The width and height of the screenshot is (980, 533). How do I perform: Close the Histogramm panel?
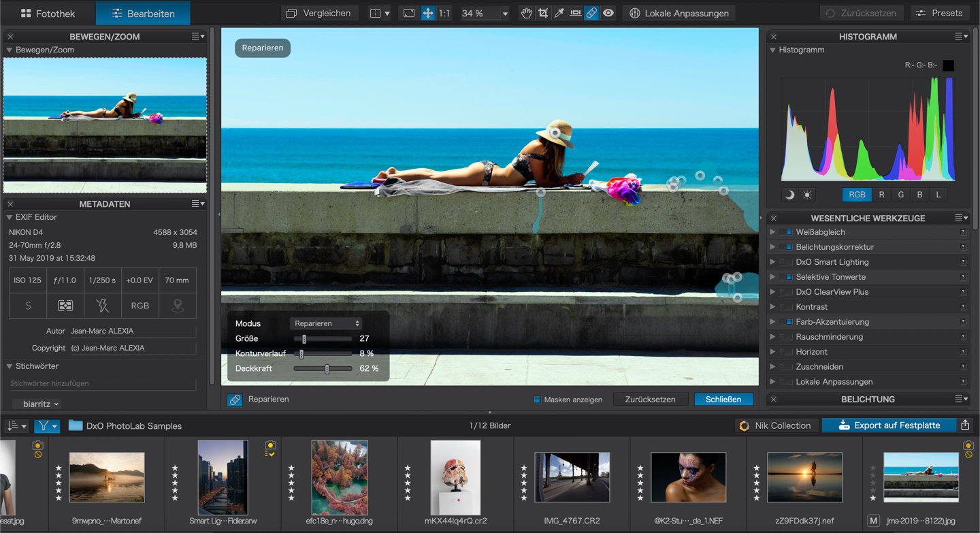click(774, 37)
